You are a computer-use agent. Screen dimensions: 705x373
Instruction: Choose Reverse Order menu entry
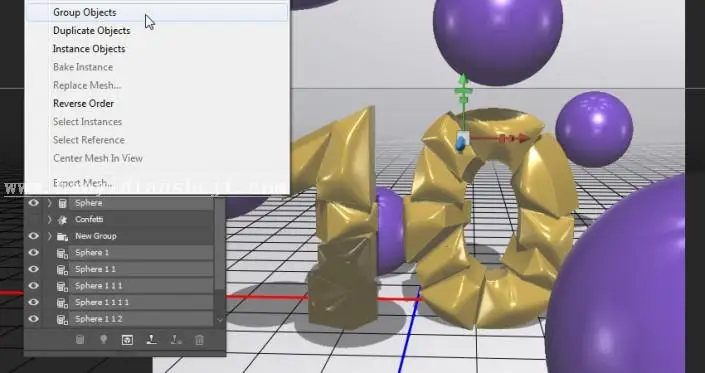(83, 103)
